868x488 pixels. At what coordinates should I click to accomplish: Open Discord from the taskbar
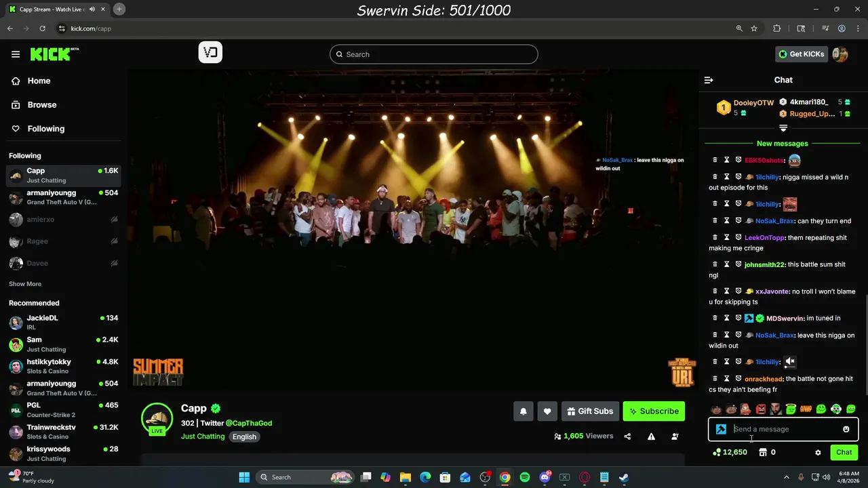pos(545,477)
